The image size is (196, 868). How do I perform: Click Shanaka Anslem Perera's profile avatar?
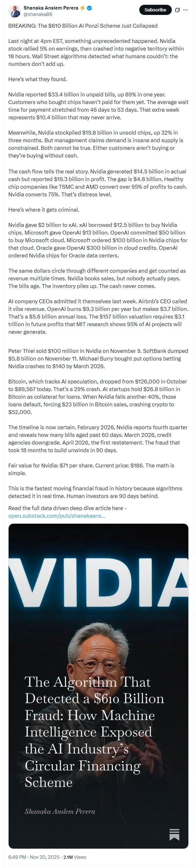click(15, 11)
